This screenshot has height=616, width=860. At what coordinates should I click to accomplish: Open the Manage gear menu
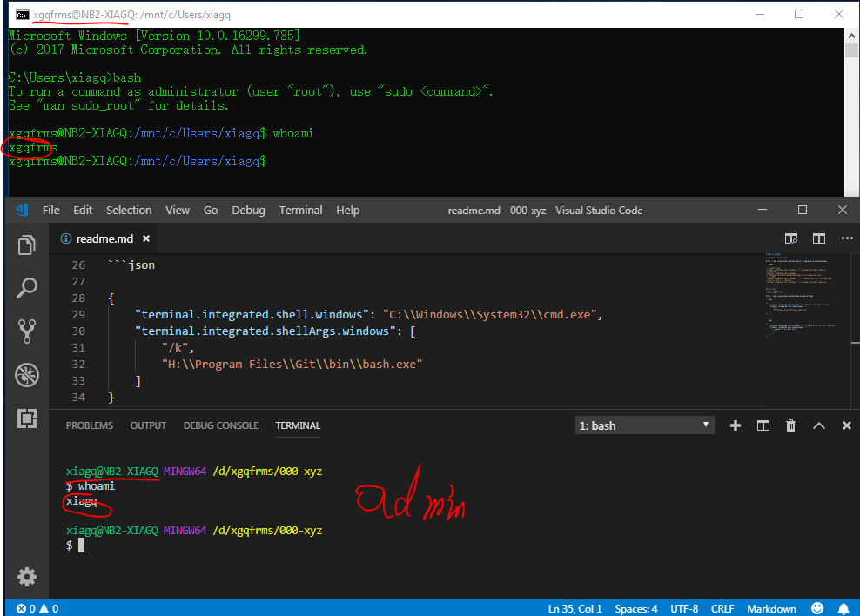pos(26,577)
